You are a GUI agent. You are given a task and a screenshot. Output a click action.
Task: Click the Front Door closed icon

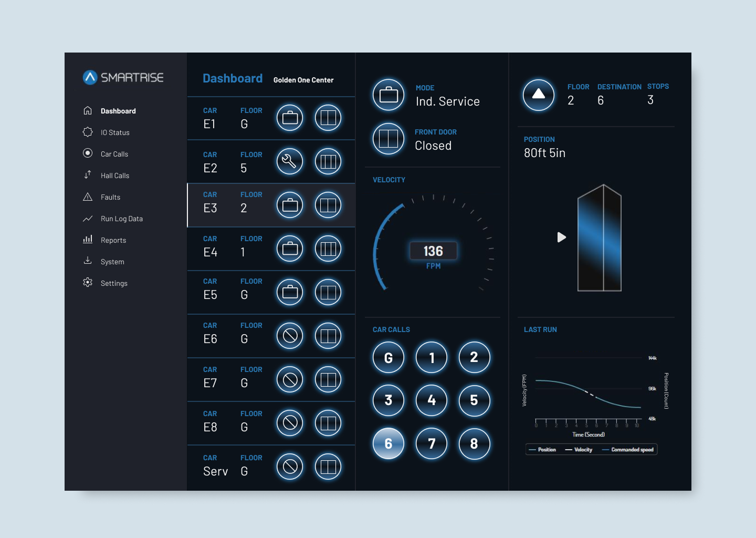pos(388,139)
